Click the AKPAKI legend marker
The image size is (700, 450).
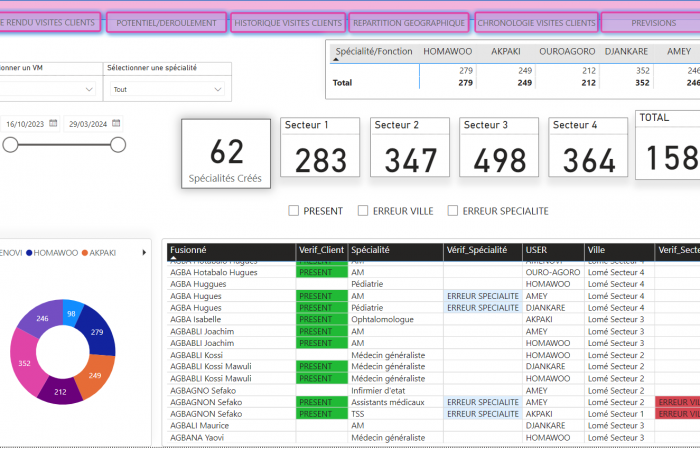85,253
